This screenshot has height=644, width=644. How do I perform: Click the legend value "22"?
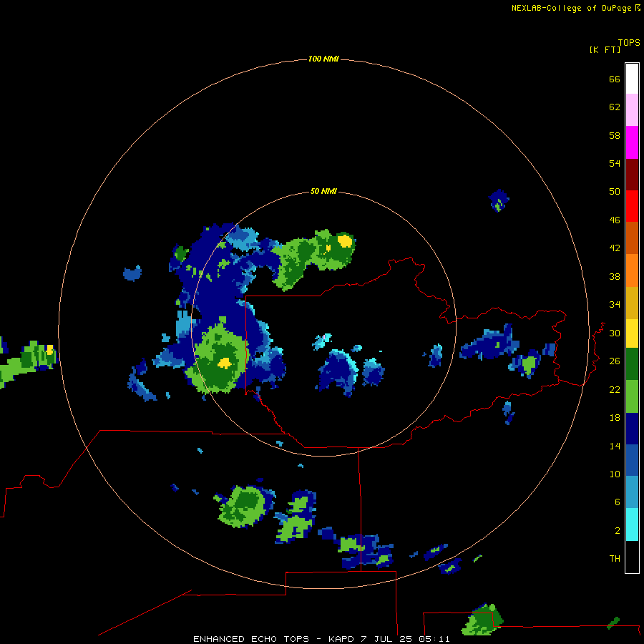tap(615, 390)
